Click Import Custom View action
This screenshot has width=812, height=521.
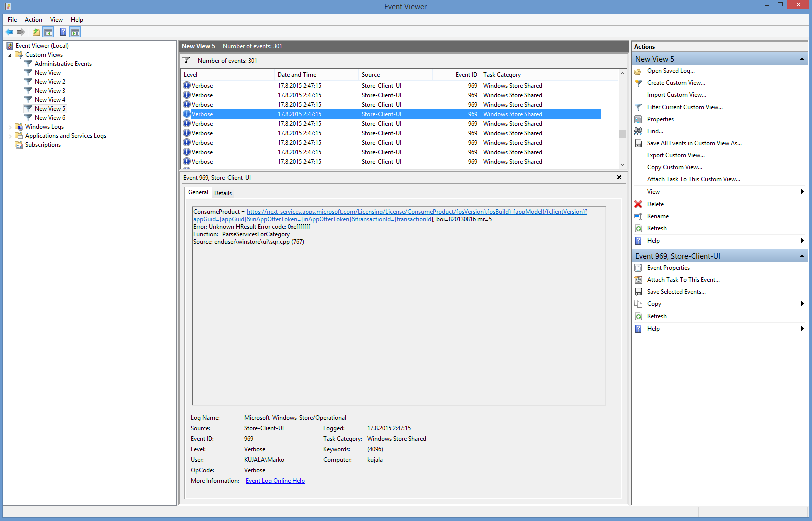click(x=677, y=95)
